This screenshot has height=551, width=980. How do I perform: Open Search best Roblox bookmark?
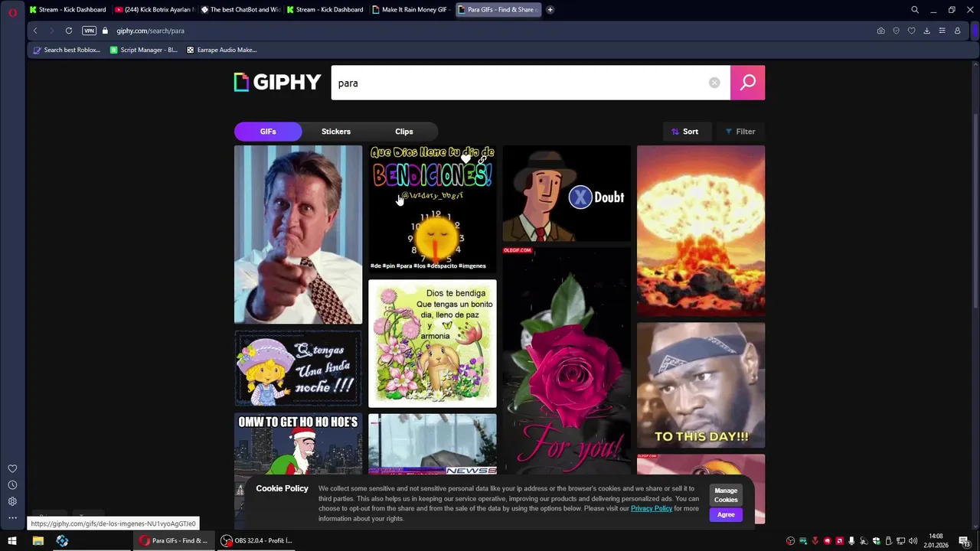[x=67, y=50]
